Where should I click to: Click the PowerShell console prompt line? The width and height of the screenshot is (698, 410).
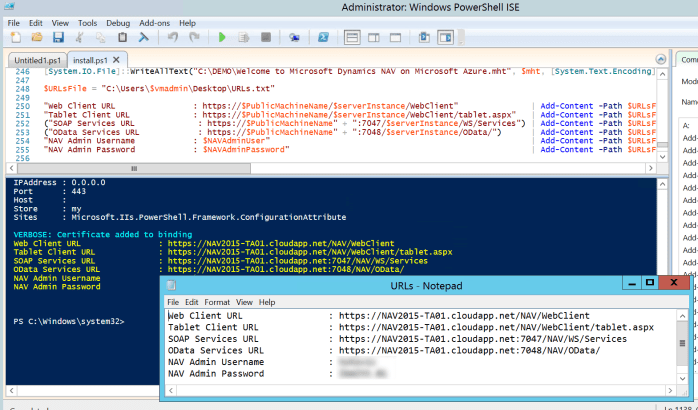[70, 321]
